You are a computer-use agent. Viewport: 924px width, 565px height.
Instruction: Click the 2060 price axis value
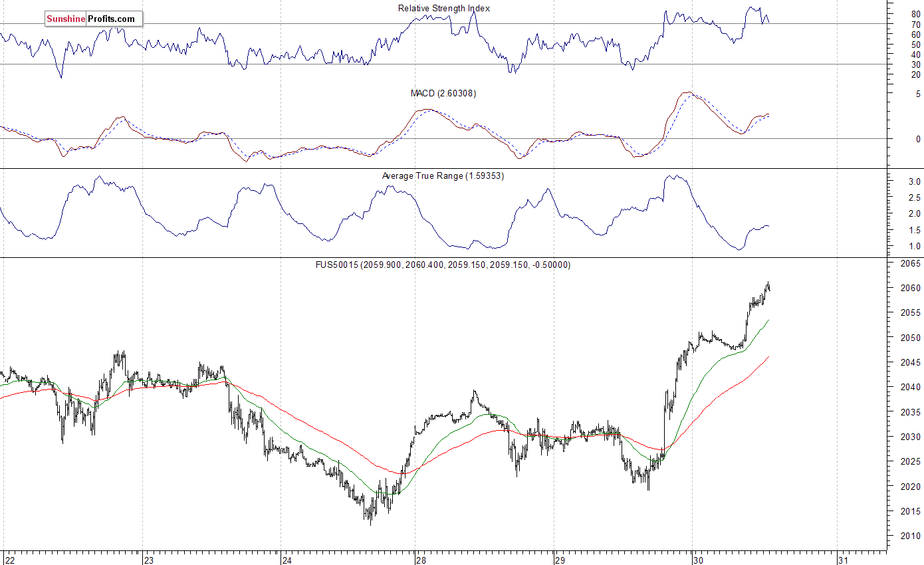tap(911, 288)
